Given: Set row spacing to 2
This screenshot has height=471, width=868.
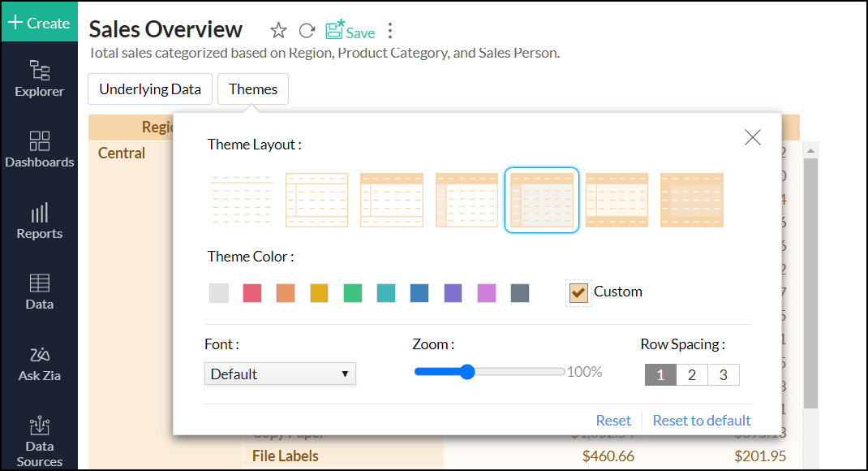Looking at the screenshot, I should pyautogui.click(x=691, y=374).
